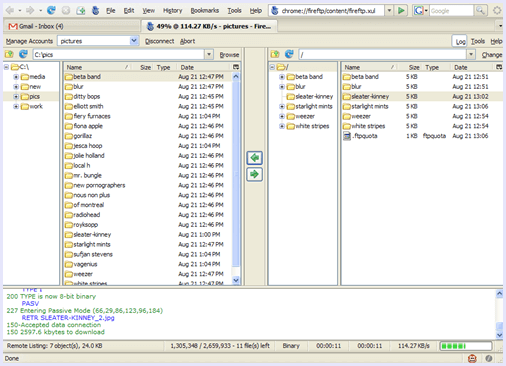Click the green Go arrow beside the address bar
This screenshot has height=366, width=506.
point(401,11)
